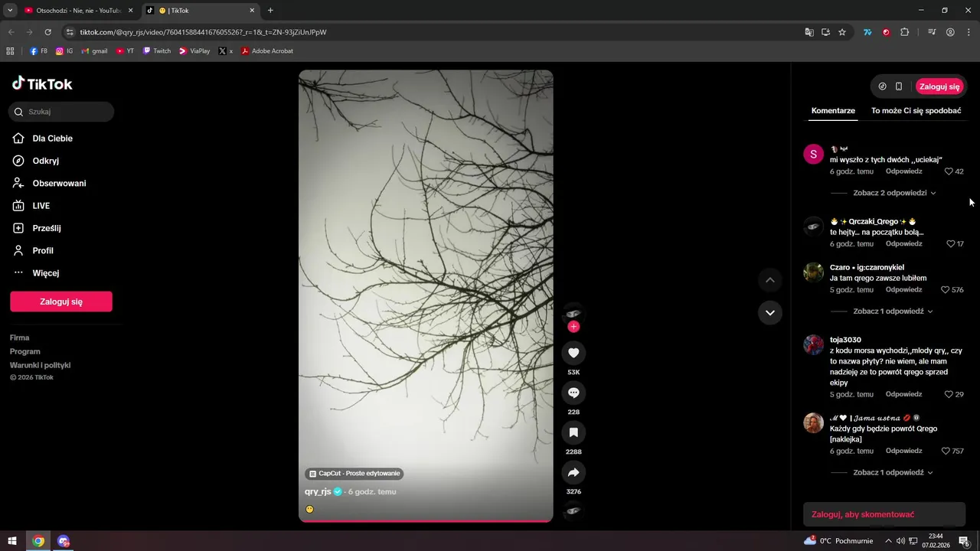Like the comment with 42 likes
The height and width of the screenshot is (551, 980).
tap(949, 171)
